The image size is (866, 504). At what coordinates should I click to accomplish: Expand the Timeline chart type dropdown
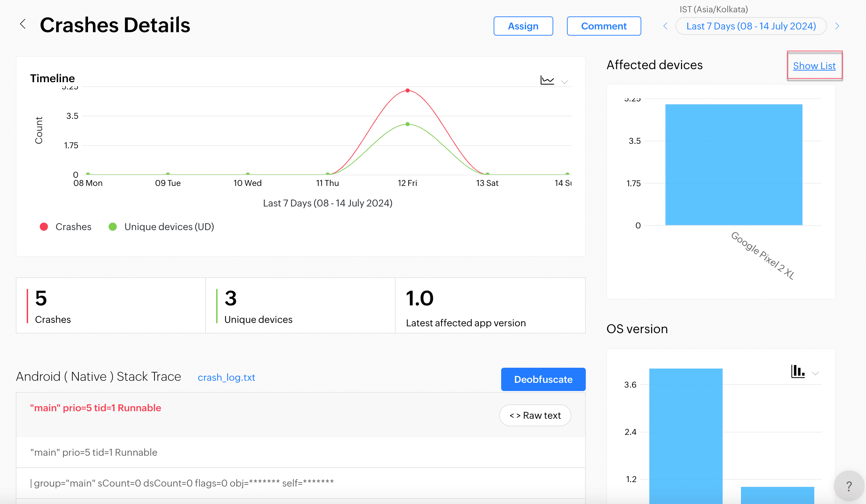pyautogui.click(x=564, y=82)
